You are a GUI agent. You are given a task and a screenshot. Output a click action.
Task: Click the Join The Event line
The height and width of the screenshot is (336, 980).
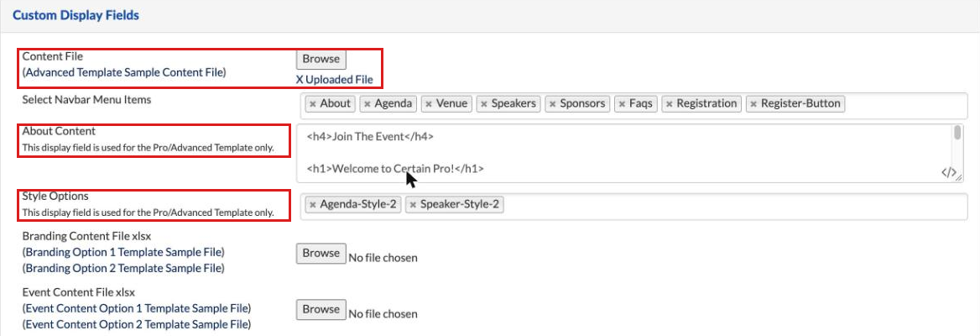[x=370, y=136]
